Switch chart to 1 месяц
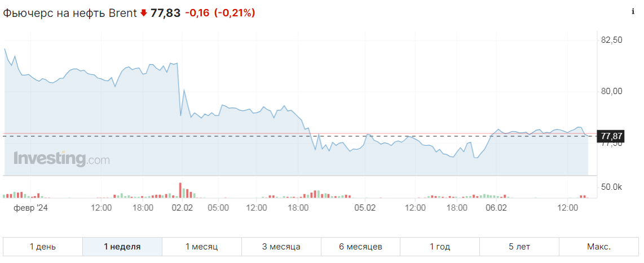The height and width of the screenshot is (263, 644). (x=202, y=247)
